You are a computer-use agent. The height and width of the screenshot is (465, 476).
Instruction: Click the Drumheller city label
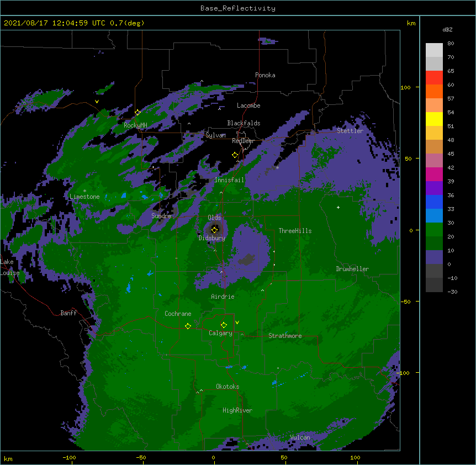pyautogui.click(x=352, y=269)
